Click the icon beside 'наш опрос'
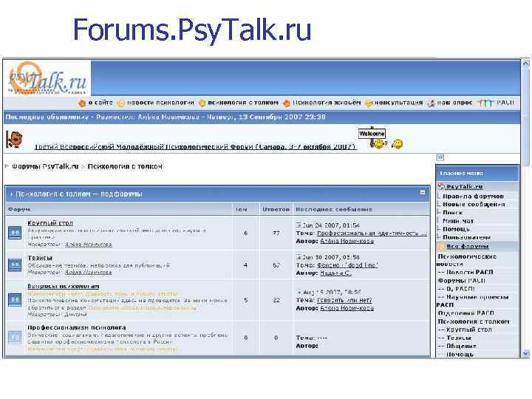 pos(431,103)
